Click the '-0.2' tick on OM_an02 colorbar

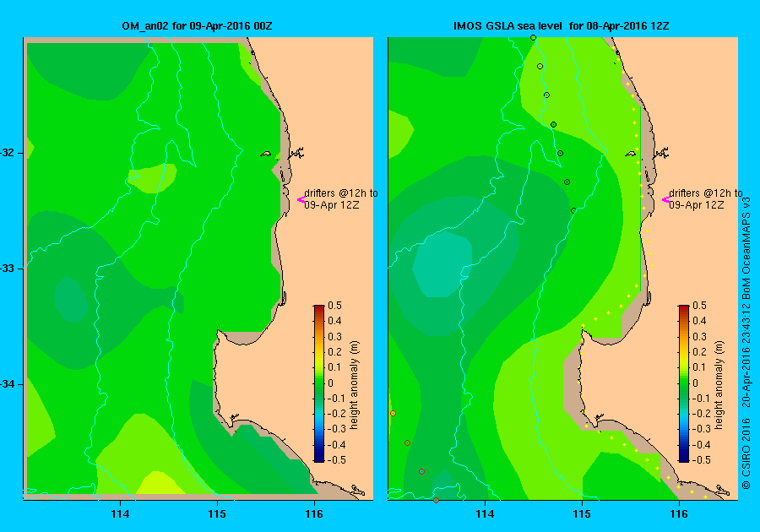pyautogui.click(x=337, y=413)
